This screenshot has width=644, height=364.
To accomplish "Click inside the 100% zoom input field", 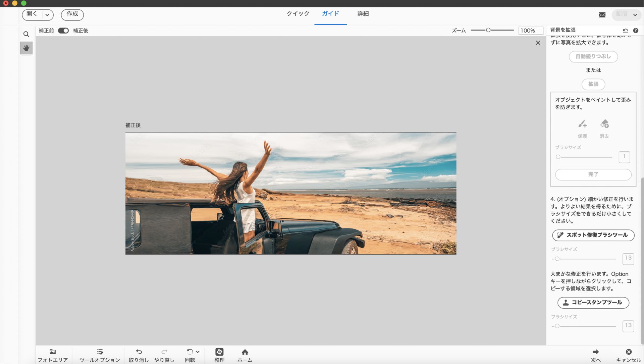I will pos(531,31).
